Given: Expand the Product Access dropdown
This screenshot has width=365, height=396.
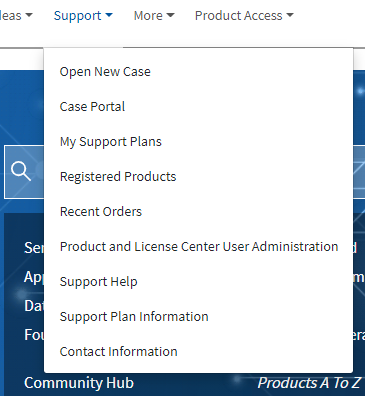Looking at the screenshot, I should click(x=244, y=15).
